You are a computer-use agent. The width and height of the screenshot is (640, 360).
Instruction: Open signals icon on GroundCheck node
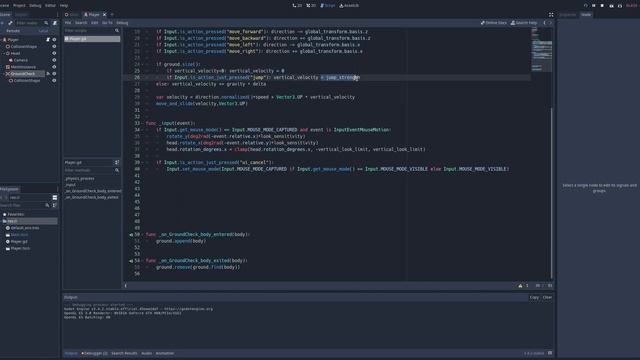coord(48,73)
